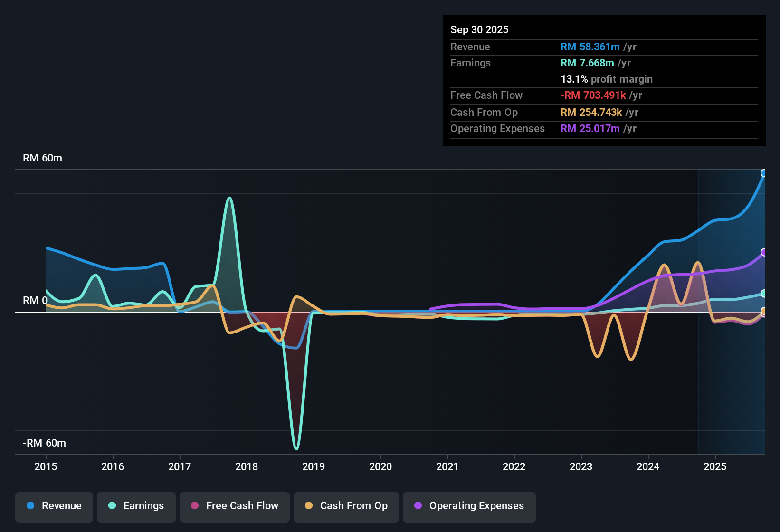Click the 13.1% profit margin text
780x532 pixels.
pos(607,79)
